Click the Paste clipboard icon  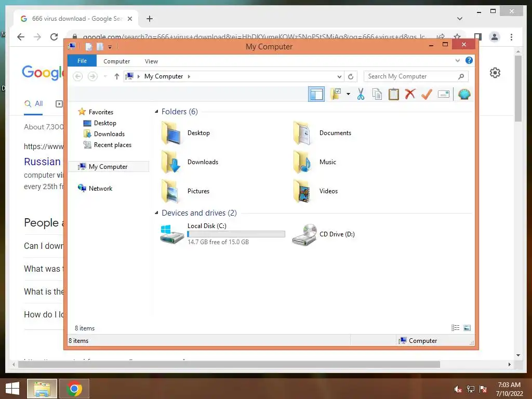pos(394,94)
